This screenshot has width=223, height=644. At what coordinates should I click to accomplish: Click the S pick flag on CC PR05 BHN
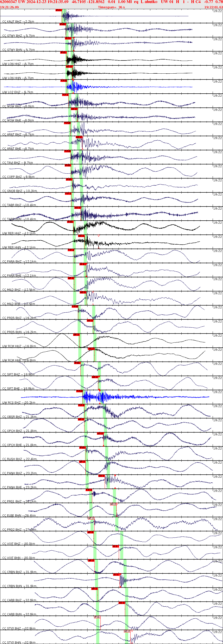point(90,321)
